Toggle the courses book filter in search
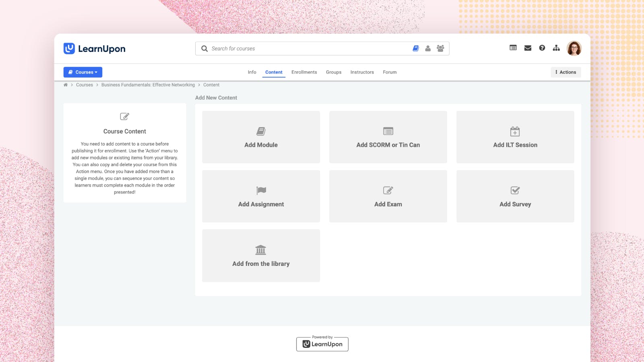This screenshot has width=644, height=362. [415, 48]
